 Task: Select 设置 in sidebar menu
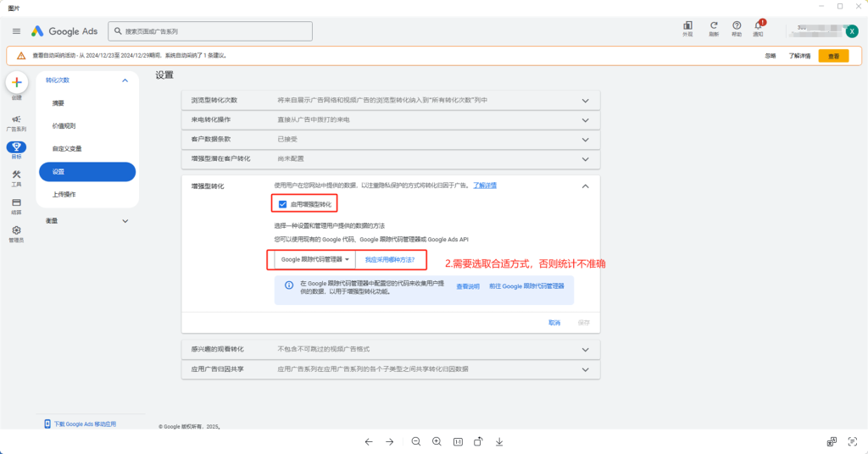click(x=87, y=172)
